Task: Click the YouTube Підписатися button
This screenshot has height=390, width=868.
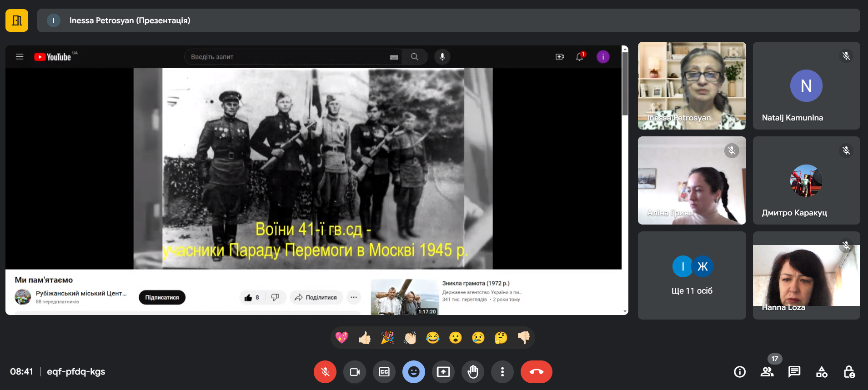Action: click(x=162, y=297)
